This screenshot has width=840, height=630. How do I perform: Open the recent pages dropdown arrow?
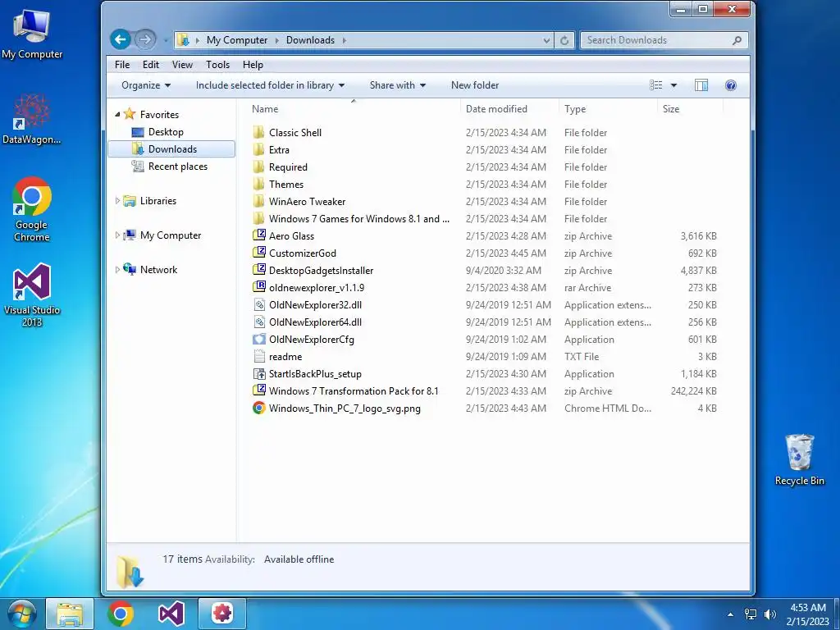click(x=166, y=40)
